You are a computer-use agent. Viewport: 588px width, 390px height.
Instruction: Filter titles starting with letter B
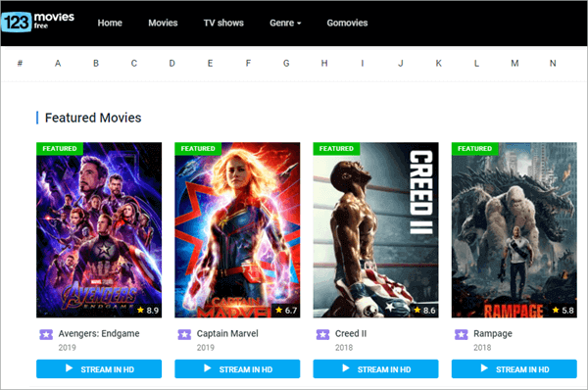click(96, 63)
